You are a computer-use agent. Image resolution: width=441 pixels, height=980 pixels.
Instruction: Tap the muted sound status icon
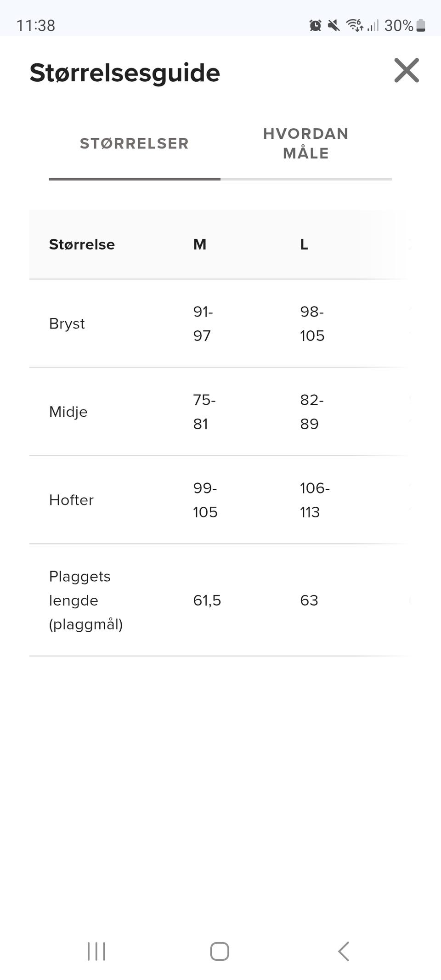click(x=334, y=25)
